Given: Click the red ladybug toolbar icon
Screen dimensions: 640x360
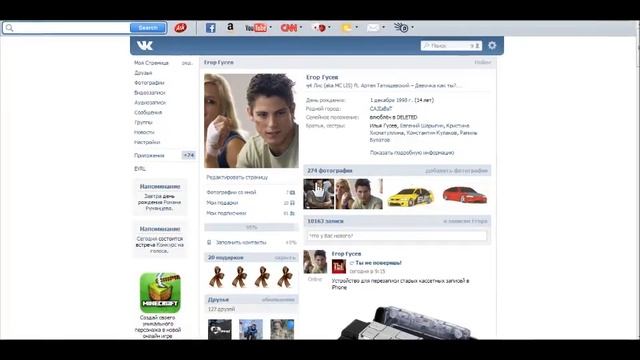Looking at the screenshot, I should 320,28.
